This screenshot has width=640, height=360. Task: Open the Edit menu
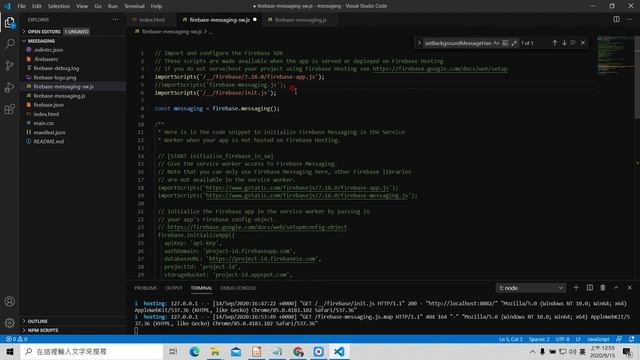37,6
